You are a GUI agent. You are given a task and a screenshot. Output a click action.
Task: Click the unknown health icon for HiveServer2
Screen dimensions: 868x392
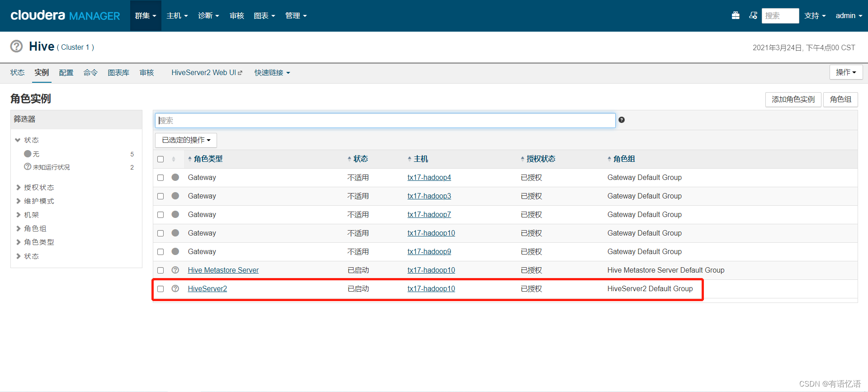175,288
